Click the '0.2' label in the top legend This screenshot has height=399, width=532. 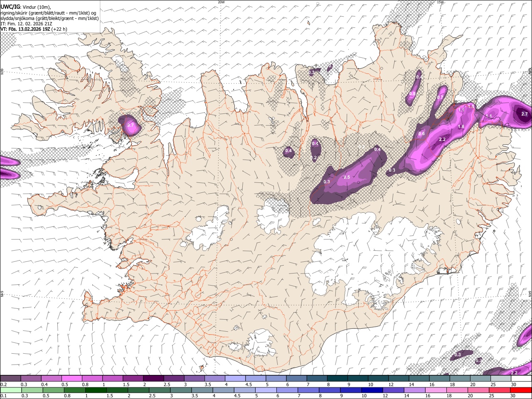tap(3, 384)
